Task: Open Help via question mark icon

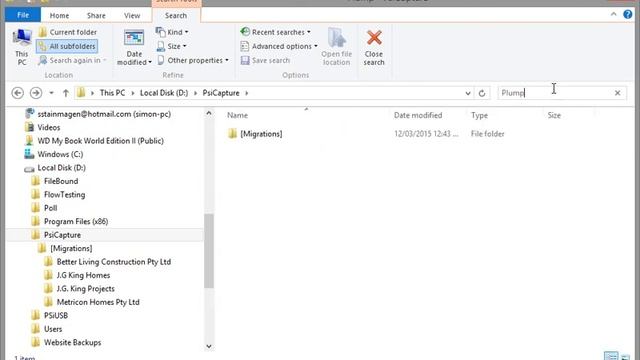Action: [628, 14]
